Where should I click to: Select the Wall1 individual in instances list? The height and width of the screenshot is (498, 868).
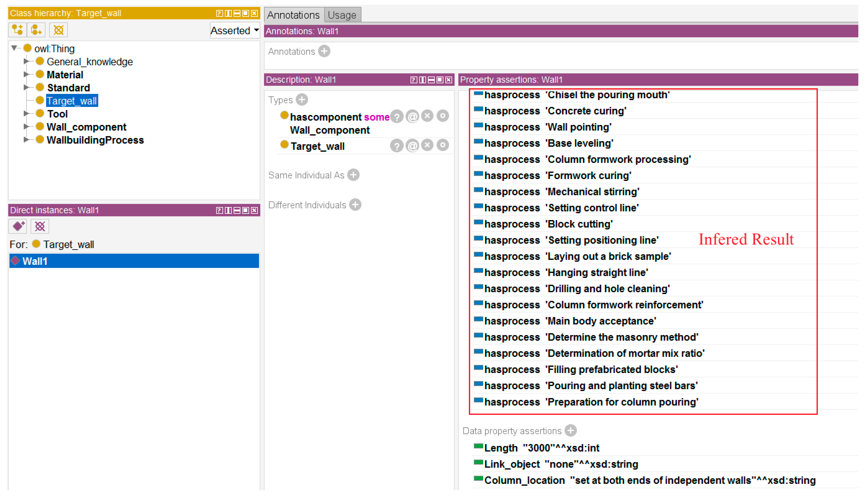[x=35, y=261]
